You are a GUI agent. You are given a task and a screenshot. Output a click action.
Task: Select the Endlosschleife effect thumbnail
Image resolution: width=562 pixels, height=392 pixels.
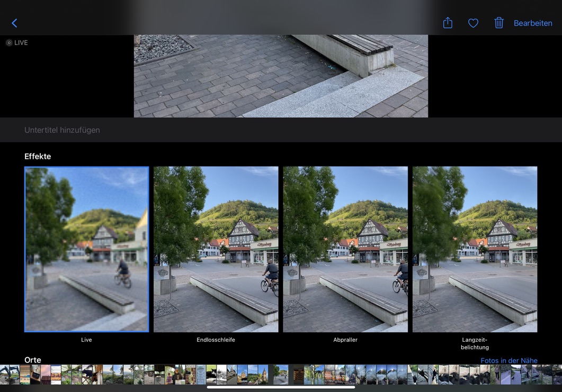[x=216, y=249]
